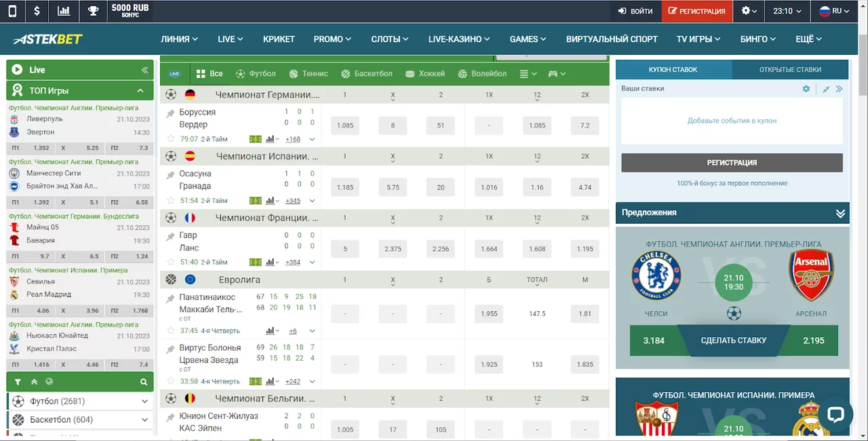Open the pitch view icon for Боруссия match

pos(256,139)
